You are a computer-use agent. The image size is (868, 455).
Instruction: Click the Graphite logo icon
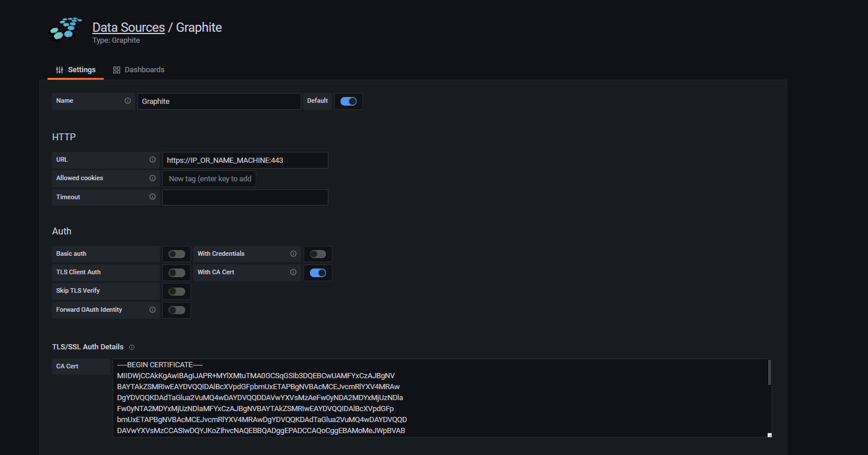click(x=65, y=29)
